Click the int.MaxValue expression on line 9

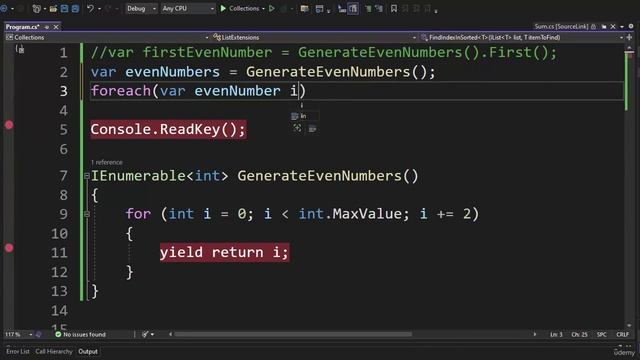click(x=350, y=214)
